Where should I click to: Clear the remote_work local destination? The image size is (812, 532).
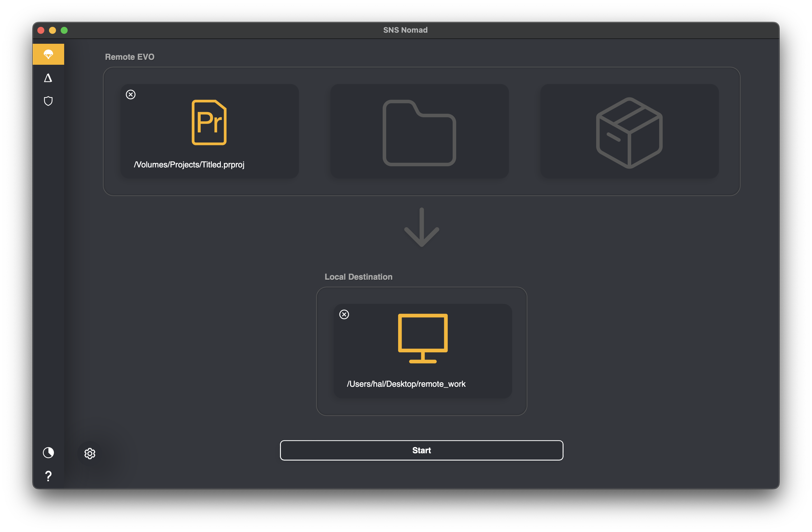click(x=344, y=314)
